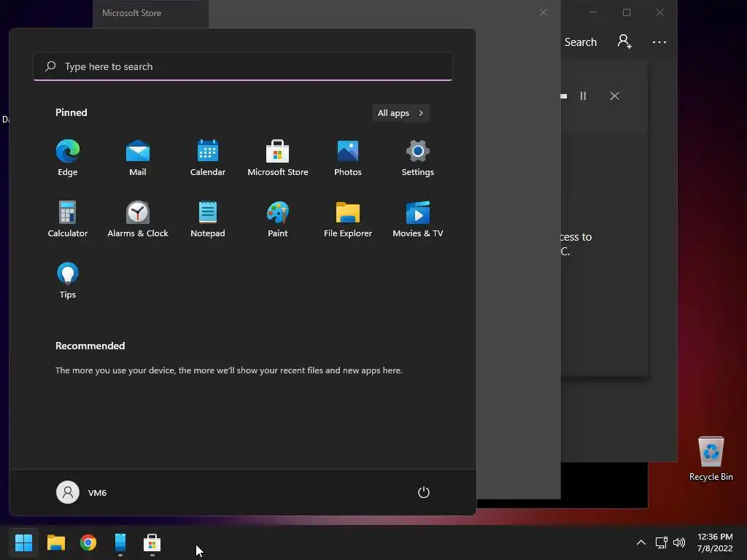Open Alarms & Clock

coord(138,219)
